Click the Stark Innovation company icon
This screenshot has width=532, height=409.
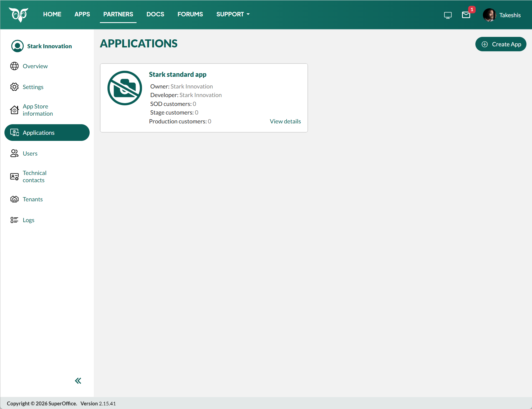click(x=17, y=46)
